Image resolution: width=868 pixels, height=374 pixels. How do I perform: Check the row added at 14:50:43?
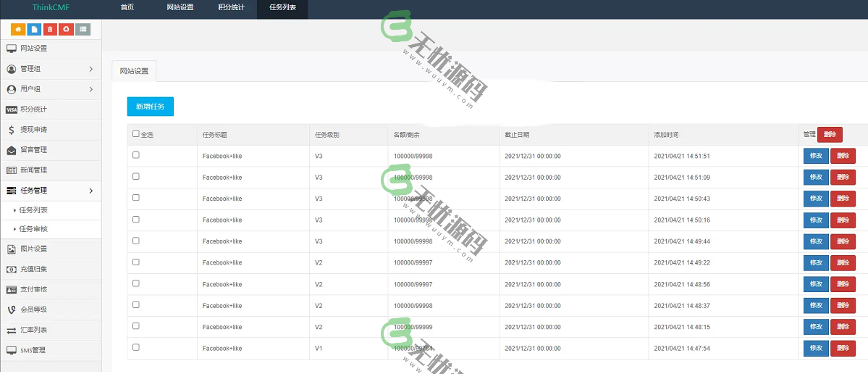coord(136,198)
